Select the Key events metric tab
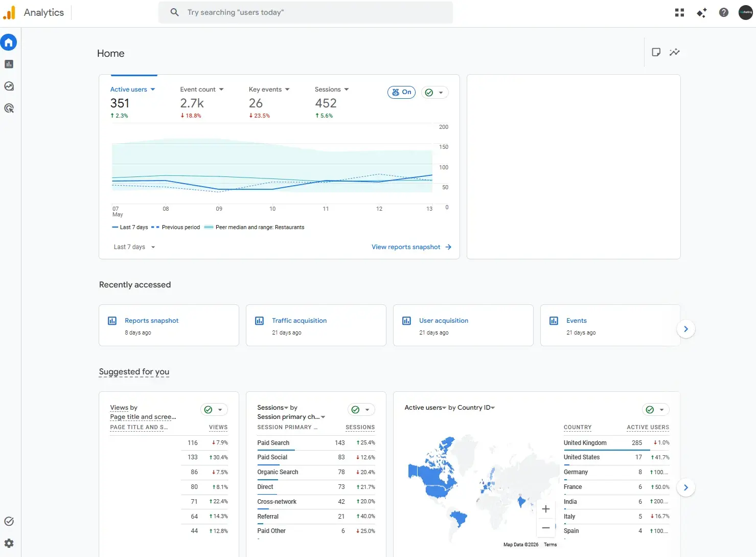756x557 pixels. click(x=269, y=102)
